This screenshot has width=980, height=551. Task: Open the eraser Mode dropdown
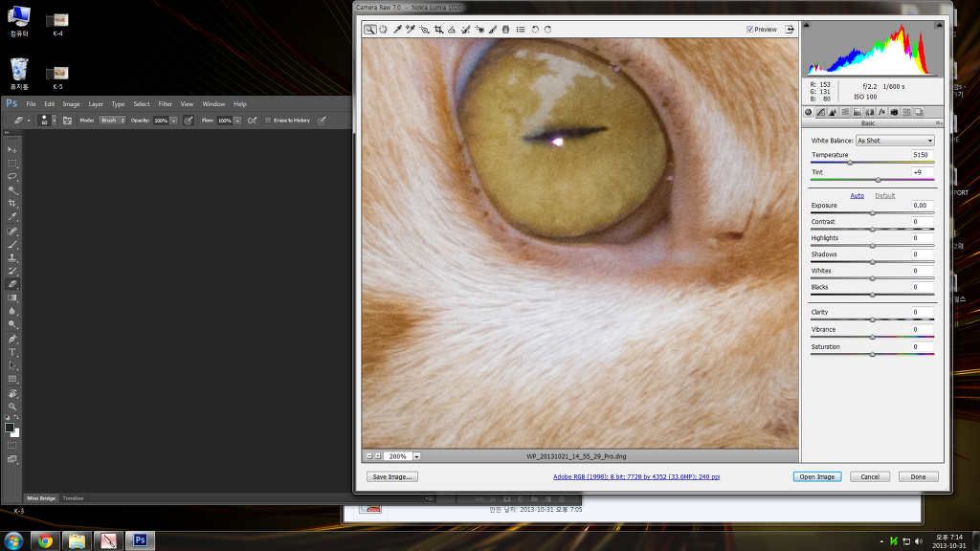pyautogui.click(x=112, y=121)
